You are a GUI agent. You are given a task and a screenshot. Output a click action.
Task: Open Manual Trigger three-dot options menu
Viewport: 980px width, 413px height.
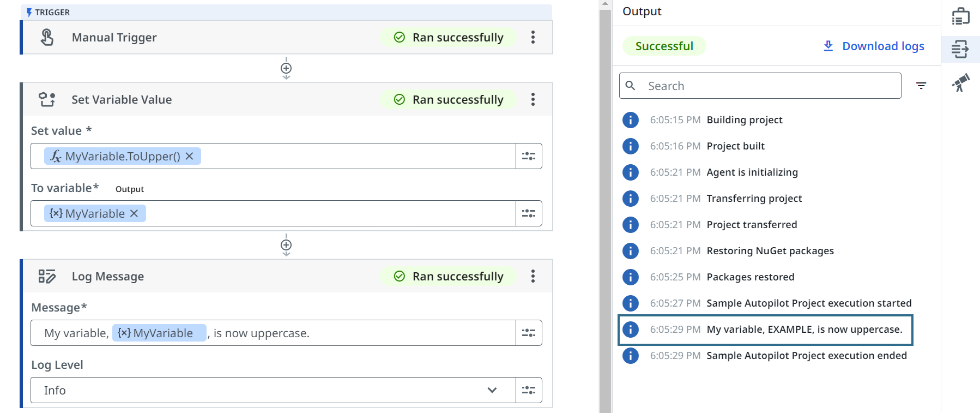coord(533,37)
